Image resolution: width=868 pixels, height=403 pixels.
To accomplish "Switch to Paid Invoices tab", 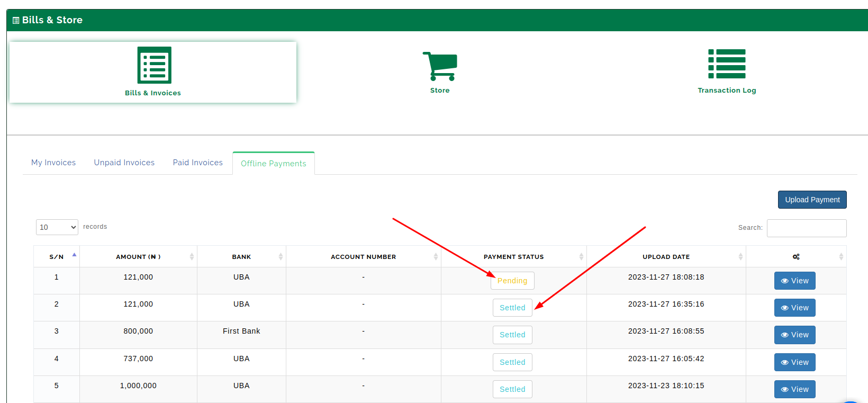I will click(x=198, y=163).
